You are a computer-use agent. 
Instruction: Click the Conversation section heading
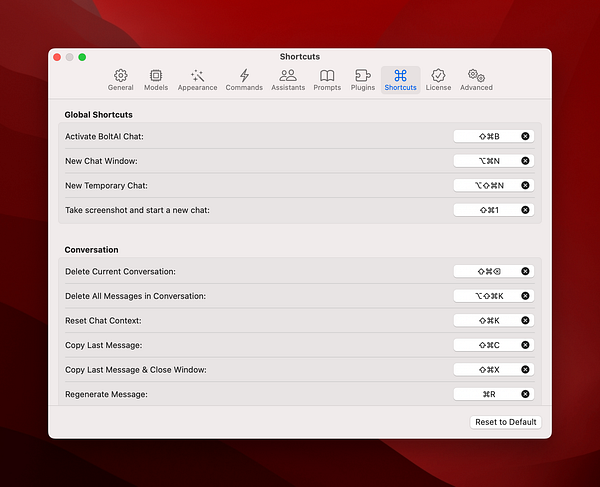click(x=91, y=250)
